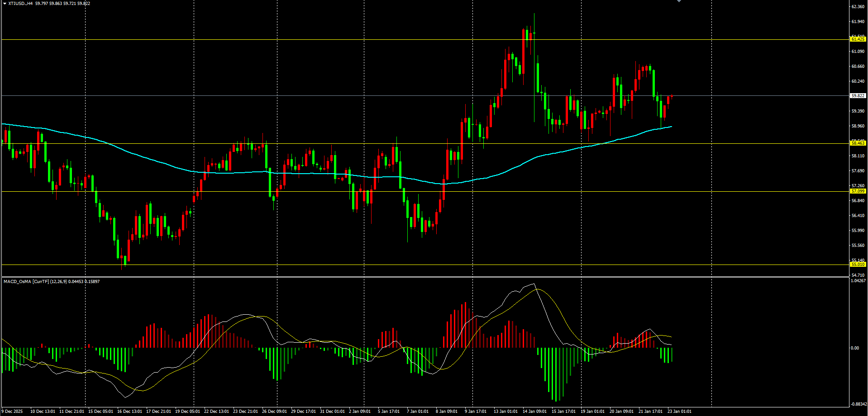Select the yellow 61.425 price level tag
The height and width of the screenshot is (416, 868).
point(858,39)
